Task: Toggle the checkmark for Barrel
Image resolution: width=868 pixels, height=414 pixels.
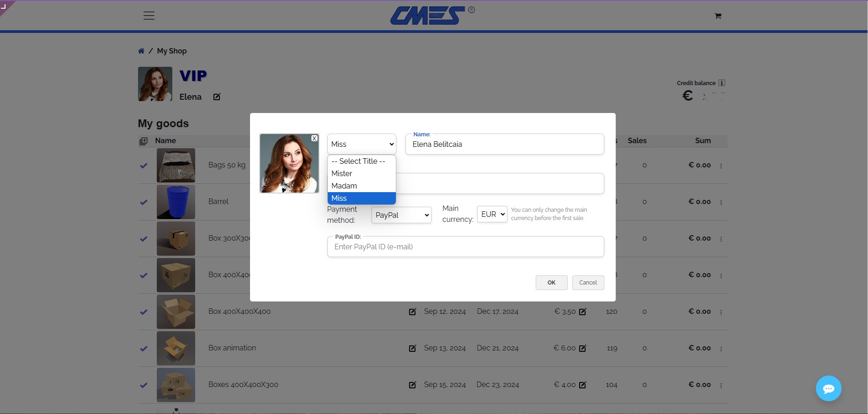Action: point(144,202)
